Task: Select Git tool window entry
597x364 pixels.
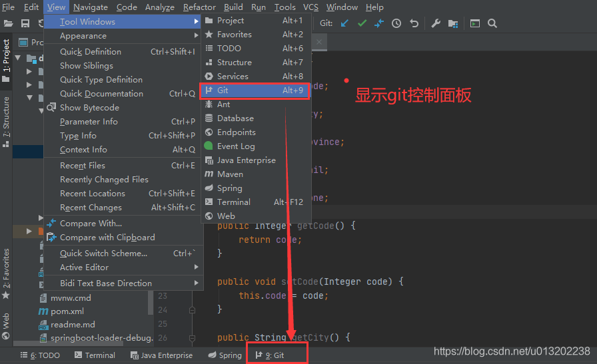Action: (x=255, y=91)
